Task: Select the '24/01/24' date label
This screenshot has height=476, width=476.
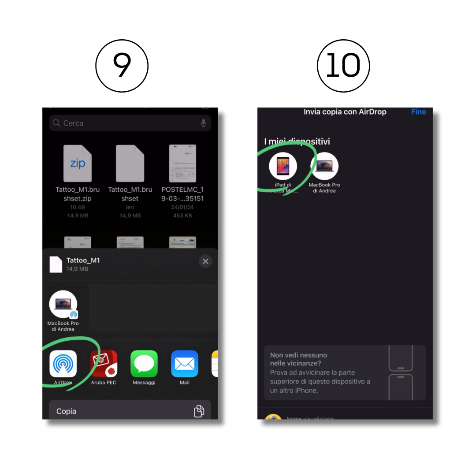Action: [x=182, y=207]
